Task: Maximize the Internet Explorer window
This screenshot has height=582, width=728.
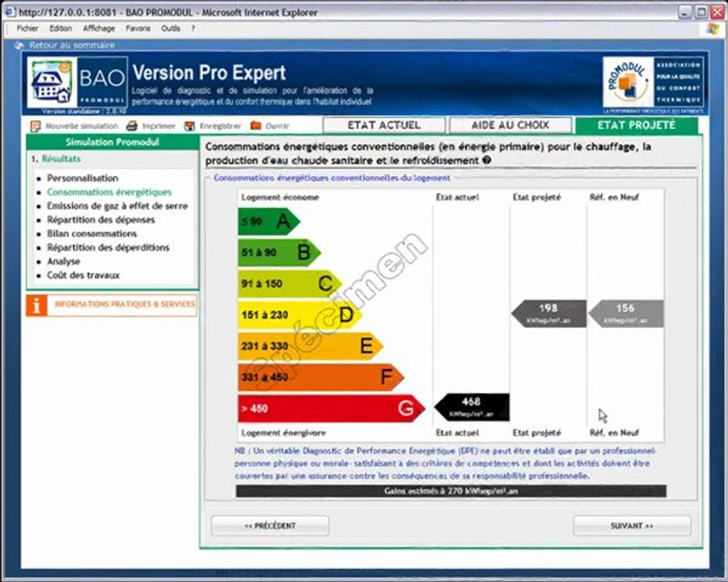Action: [701, 12]
